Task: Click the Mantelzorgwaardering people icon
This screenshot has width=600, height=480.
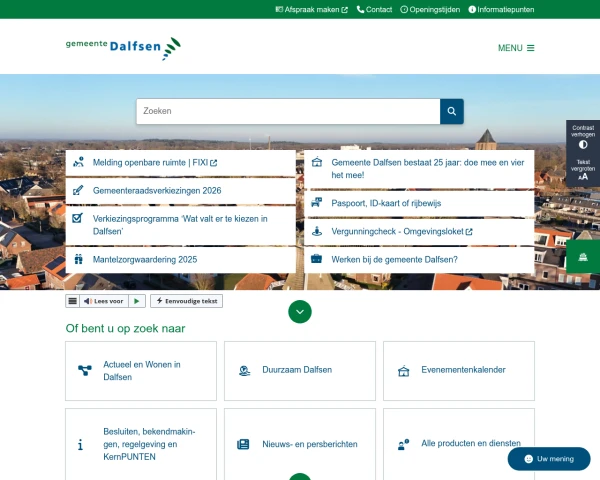Action: coord(78,259)
